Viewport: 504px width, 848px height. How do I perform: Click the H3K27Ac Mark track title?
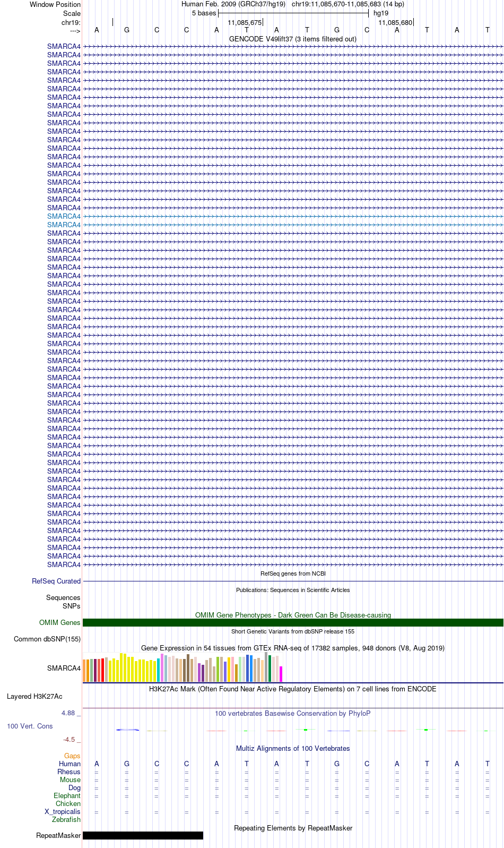click(x=293, y=689)
